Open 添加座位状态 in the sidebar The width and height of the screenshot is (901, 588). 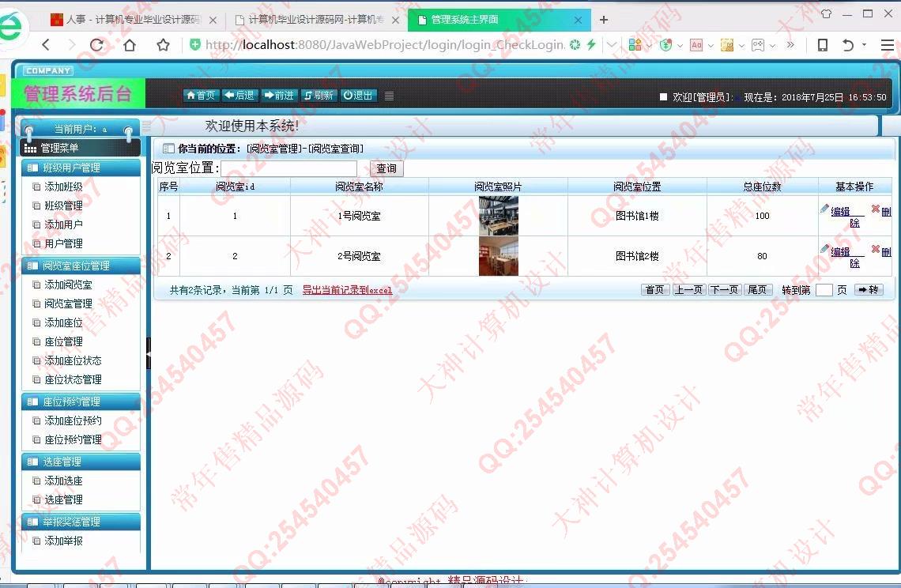(73, 361)
